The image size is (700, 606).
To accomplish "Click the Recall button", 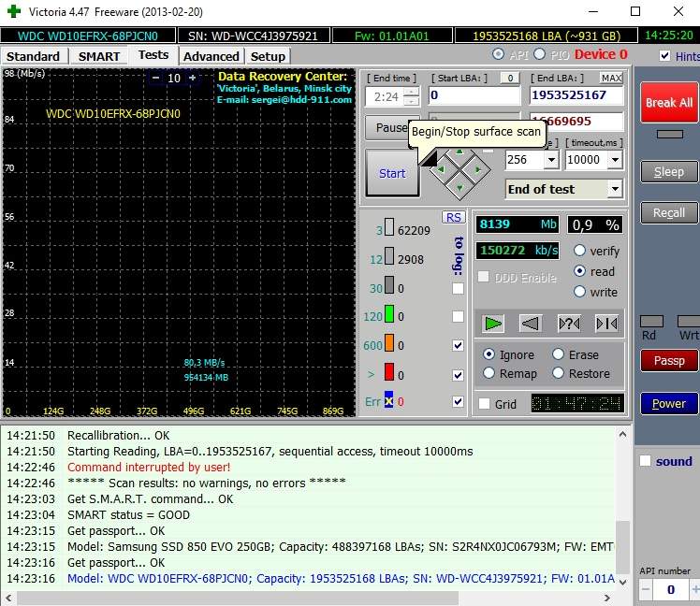I will point(669,213).
